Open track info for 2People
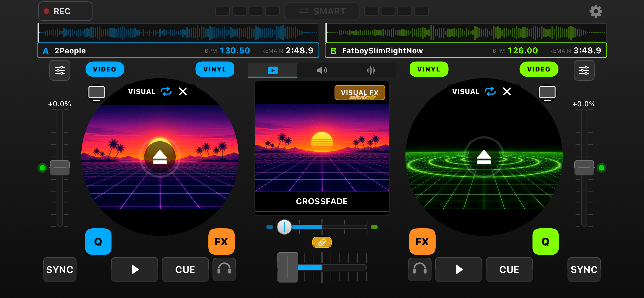The height and width of the screenshot is (298, 644). click(x=70, y=51)
